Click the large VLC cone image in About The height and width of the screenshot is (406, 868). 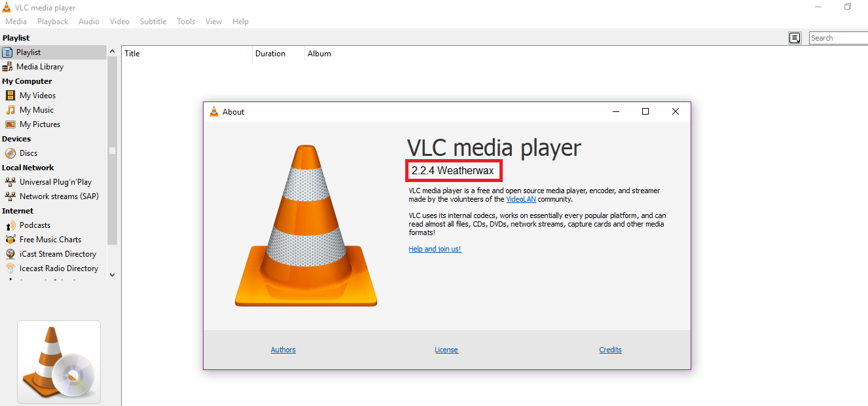point(306,226)
